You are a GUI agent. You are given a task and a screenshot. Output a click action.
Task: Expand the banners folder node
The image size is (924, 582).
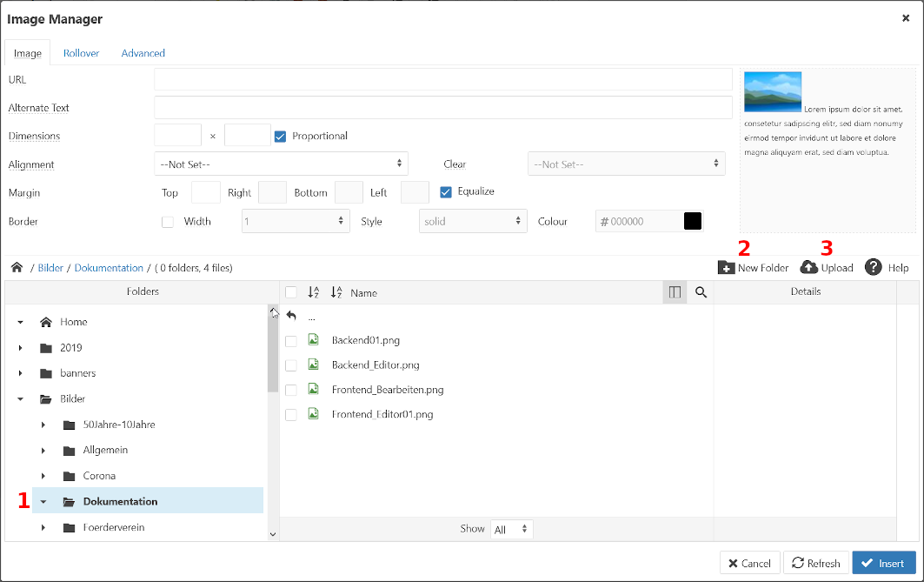click(x=21, y=373)
